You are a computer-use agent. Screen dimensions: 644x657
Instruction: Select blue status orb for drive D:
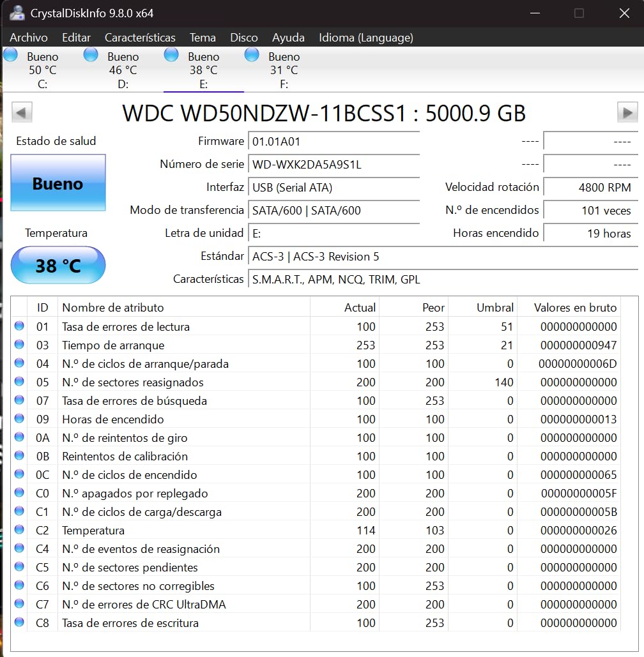tap(91, 55)
